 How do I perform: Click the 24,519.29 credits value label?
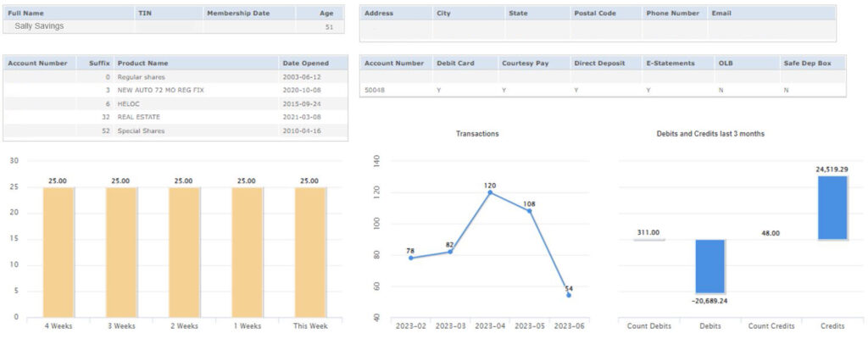(x=832, y=169)
